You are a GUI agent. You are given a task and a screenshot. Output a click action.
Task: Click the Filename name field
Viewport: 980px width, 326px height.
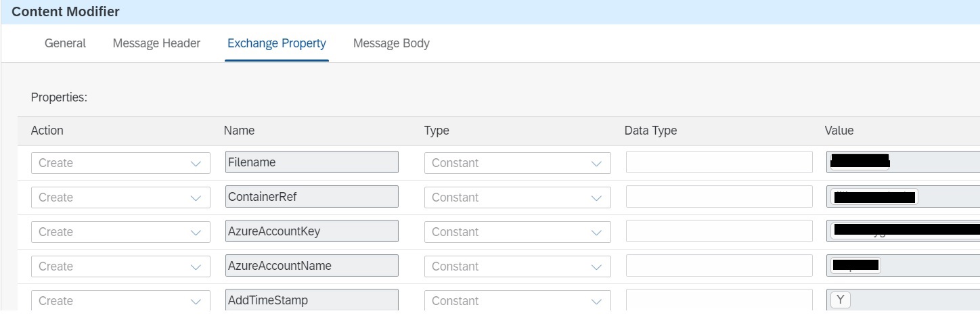pyautogui.click(x=311, y=162)
